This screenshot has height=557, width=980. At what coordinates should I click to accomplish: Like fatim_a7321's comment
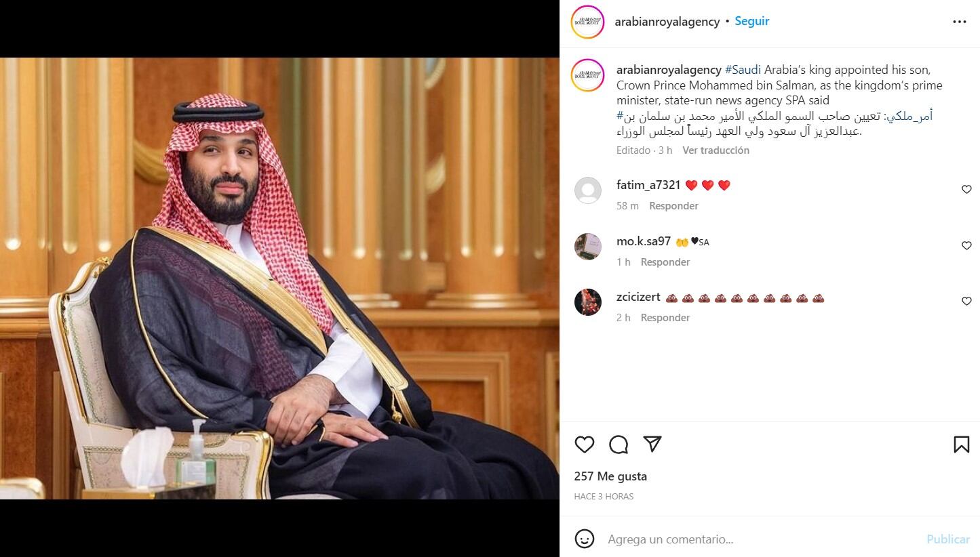click(966, 190)
